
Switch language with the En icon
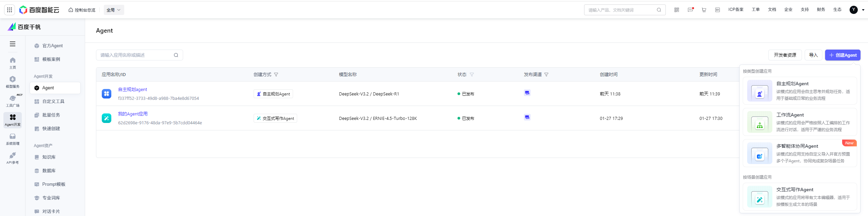(x=718, y=10)
